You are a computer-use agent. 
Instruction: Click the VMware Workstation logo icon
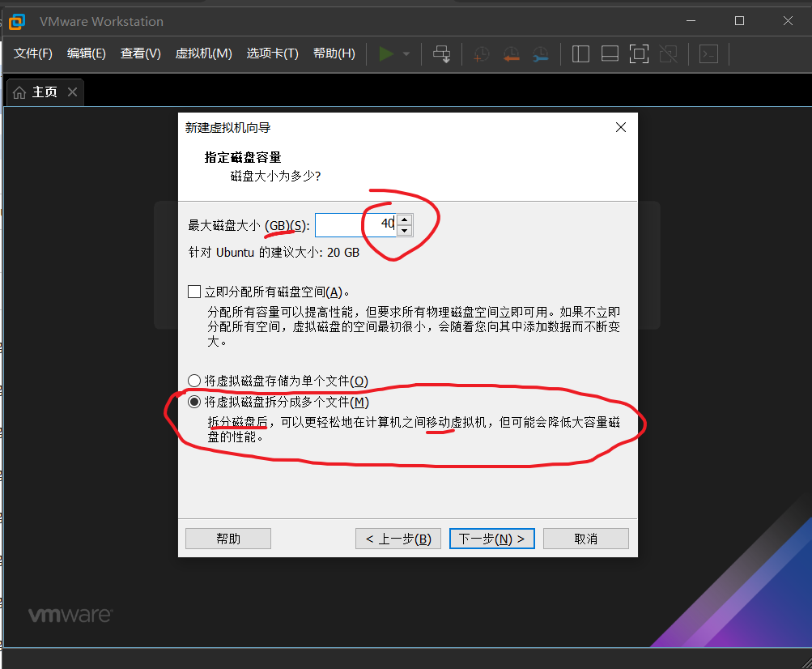[x=16, y=22]
